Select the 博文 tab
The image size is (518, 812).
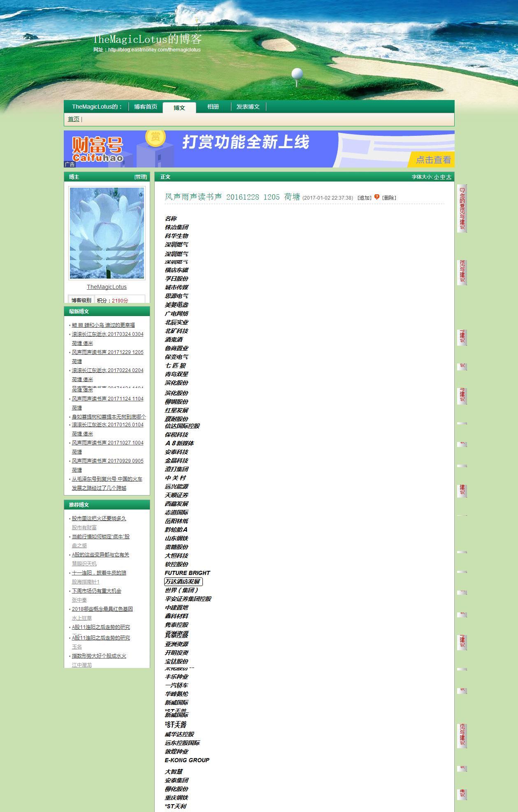click(179, 108)
